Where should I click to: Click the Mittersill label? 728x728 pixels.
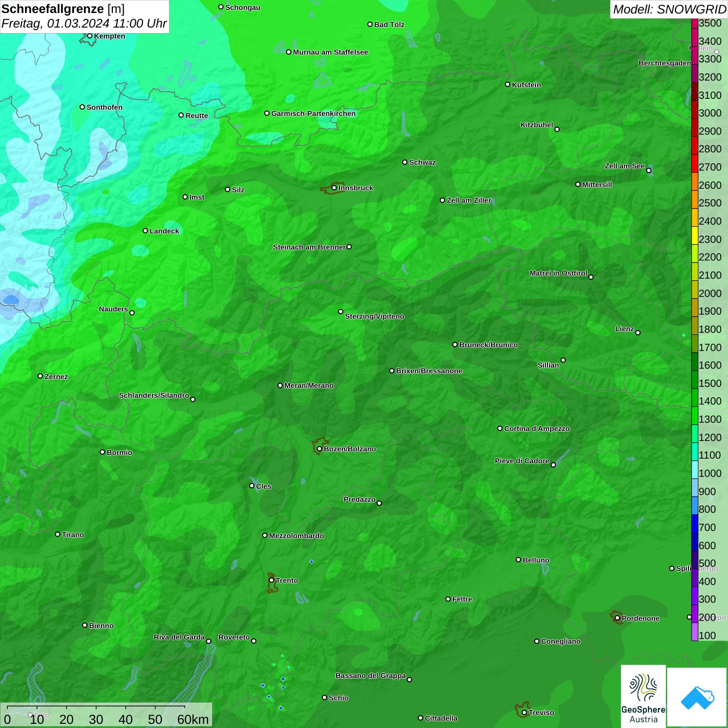coord(597,185)
